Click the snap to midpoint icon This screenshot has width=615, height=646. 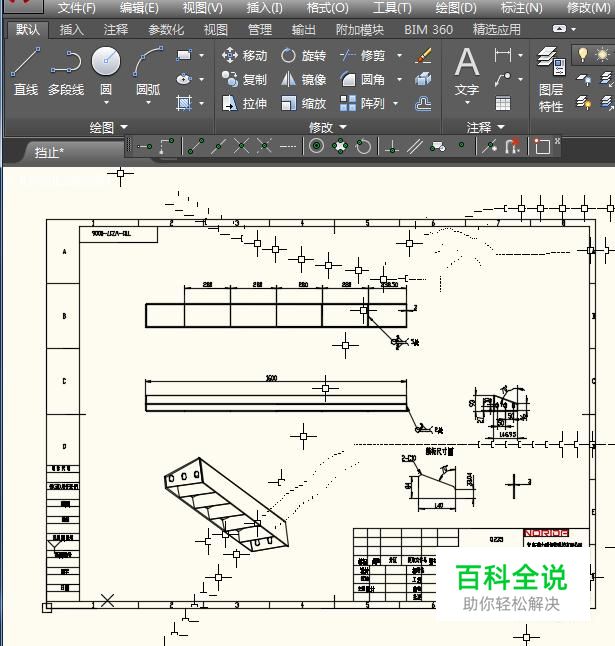(218, 146)
